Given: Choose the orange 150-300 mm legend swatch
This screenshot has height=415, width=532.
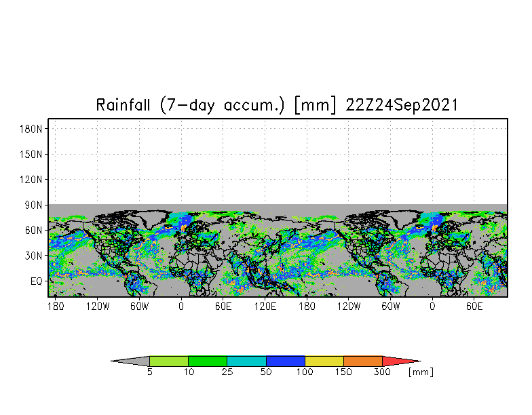Looking at the screenshot, I should (x=363, y=361).
